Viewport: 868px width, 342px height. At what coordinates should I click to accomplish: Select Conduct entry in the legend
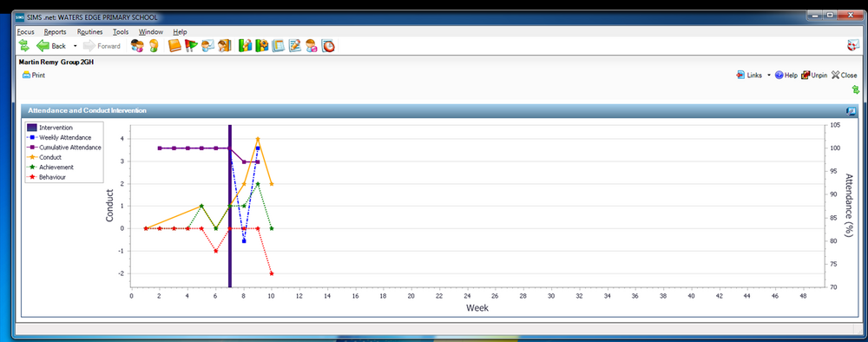point(44,157)
